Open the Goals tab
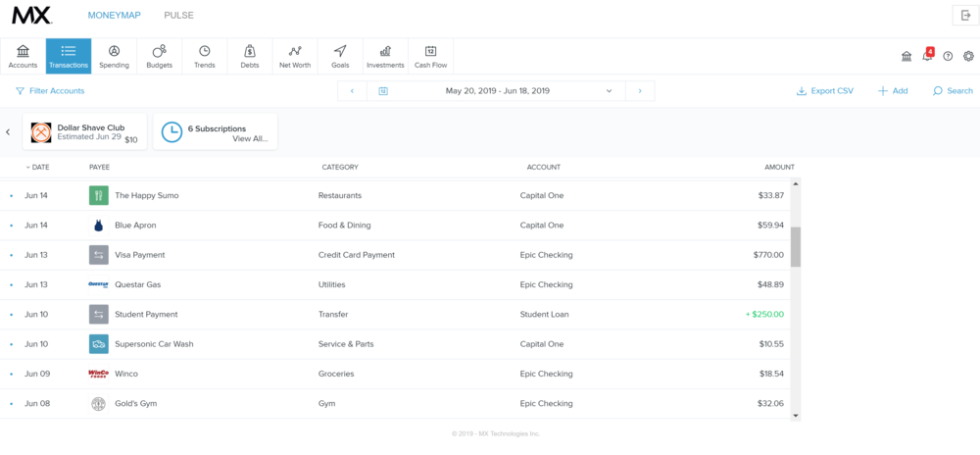The width and height of the screenshot is (980, 455). coord(340,56)
